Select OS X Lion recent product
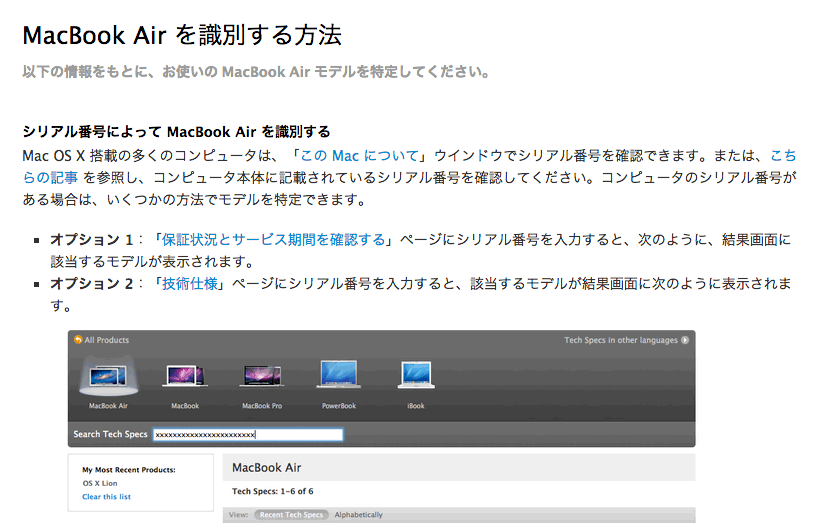Viewport: 822px width, 532px height. [x=100, y=483]
